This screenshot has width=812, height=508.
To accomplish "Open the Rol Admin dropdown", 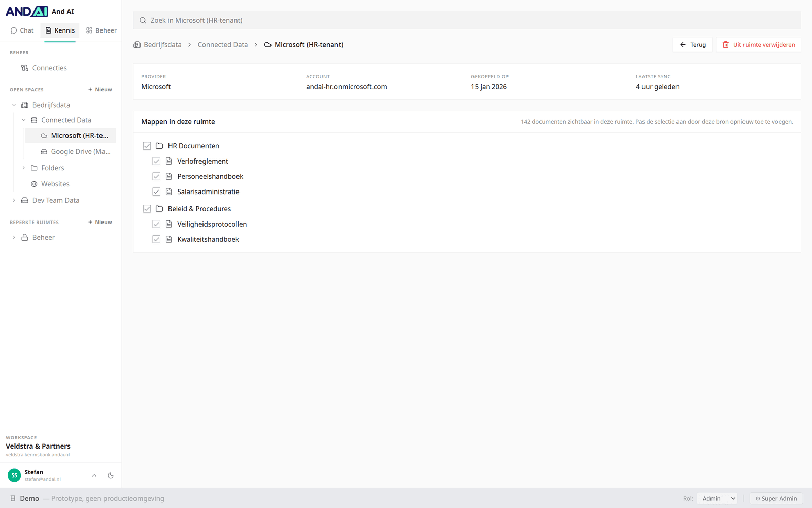I will (x=717, y=499).
